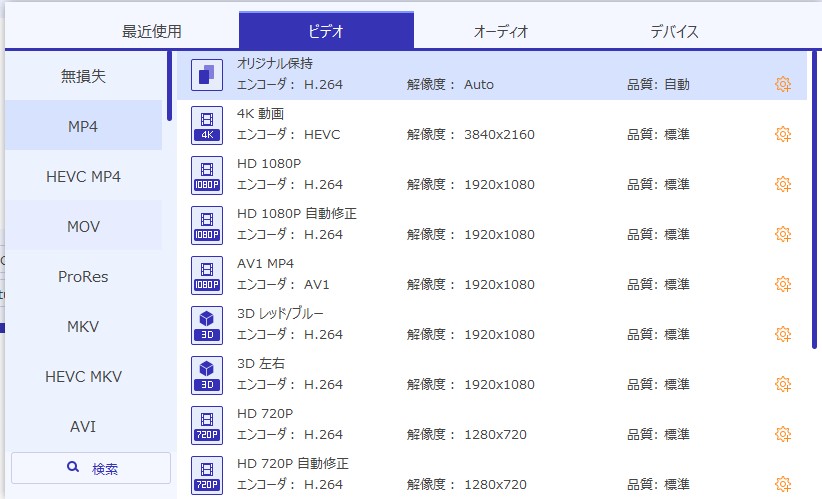Viewport: 822px width, 499px height.
Task: Select MKV format category
Action: pos(83,327)
